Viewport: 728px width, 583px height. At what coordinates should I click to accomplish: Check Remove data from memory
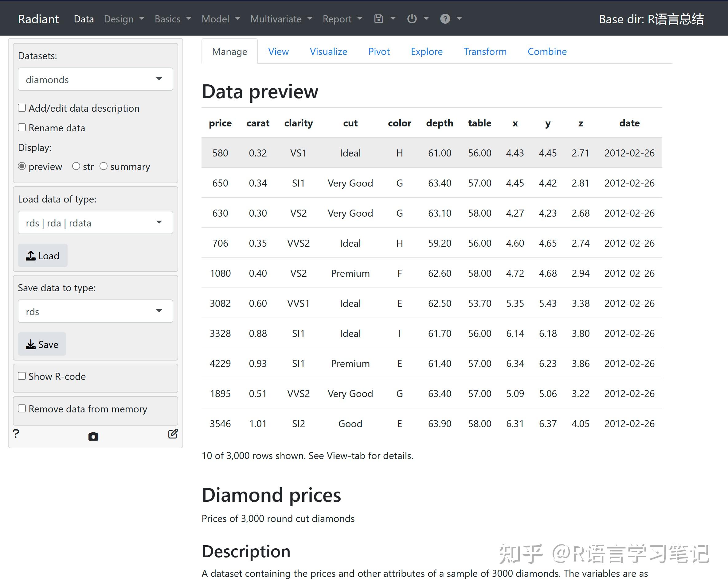pos(22,409)
